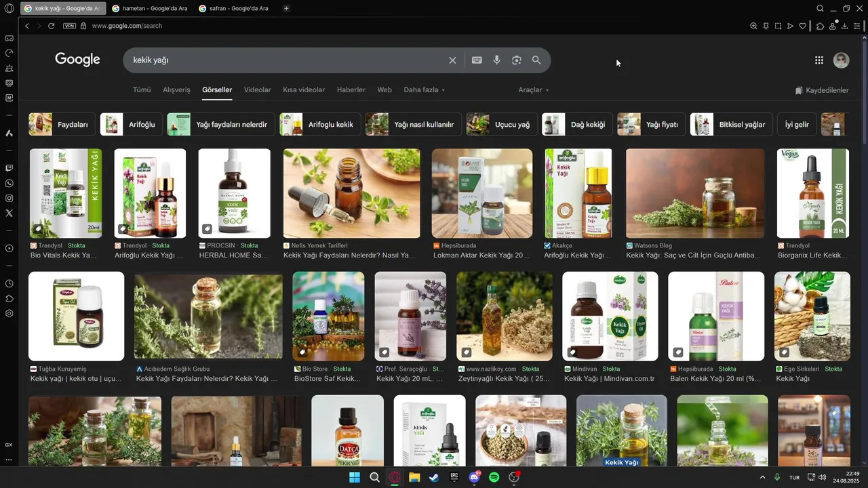Open X (Twitter) in sidebar
Viewport: 868px width, 488px height.
click(9, 213)
